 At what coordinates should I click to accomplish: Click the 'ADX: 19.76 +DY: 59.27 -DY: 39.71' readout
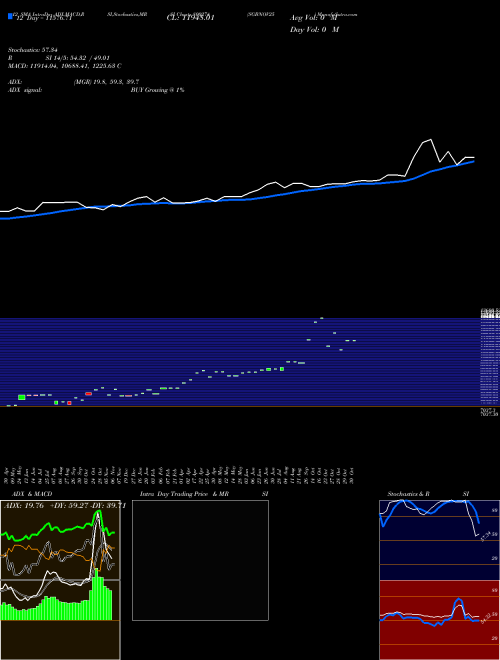tap(65, 506)
